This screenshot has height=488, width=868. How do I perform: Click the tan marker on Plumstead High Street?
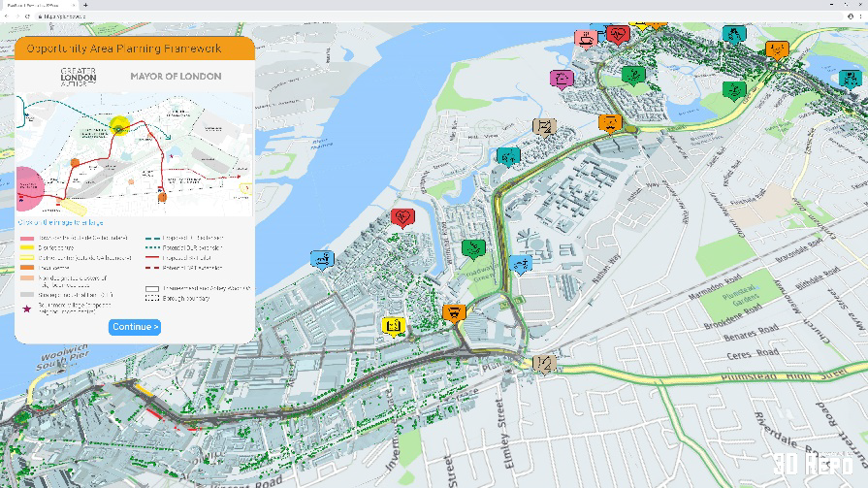[544, 363]
